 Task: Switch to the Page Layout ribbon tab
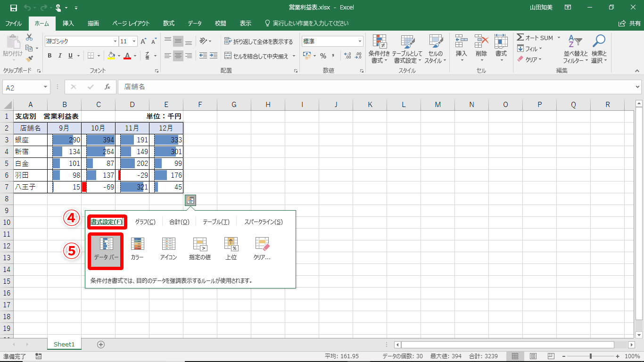(131, 23)
